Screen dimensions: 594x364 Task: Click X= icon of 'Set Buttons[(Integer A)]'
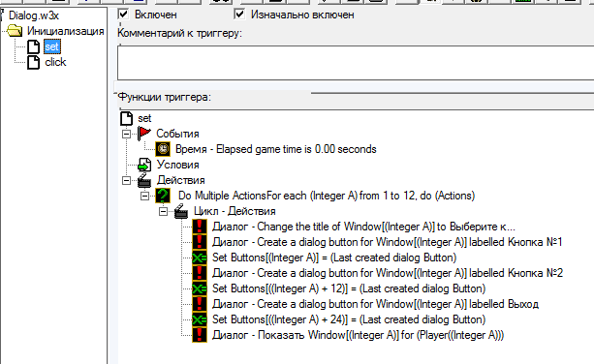[200, 258]
